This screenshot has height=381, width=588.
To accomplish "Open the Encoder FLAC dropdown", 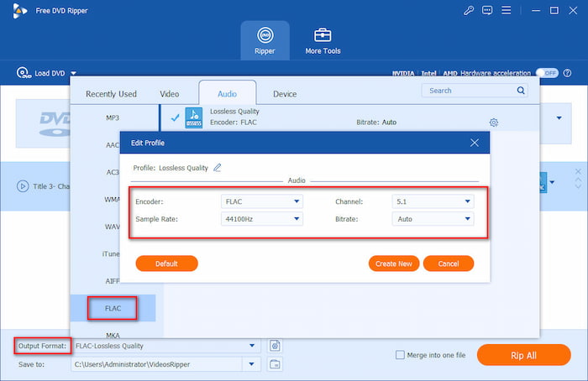I will 262,201.
